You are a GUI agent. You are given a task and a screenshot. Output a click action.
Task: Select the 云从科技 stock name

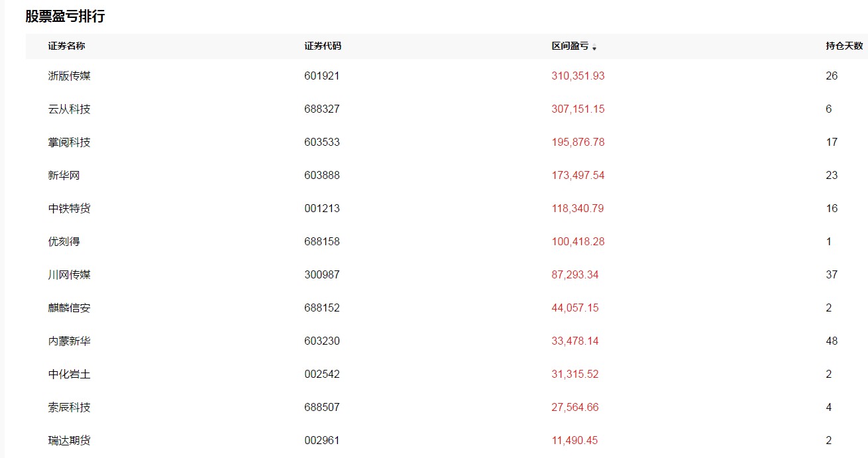(x=70, y=109)
